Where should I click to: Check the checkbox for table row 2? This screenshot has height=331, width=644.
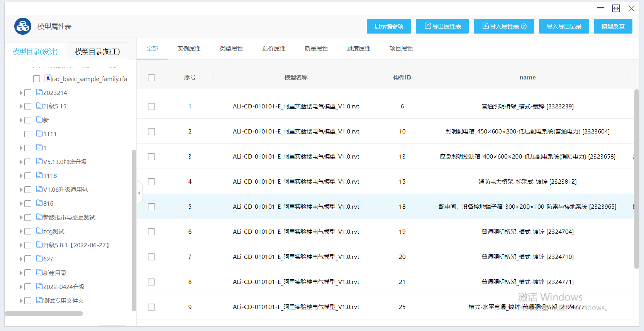pyautogui.click(x=151, y=132)
